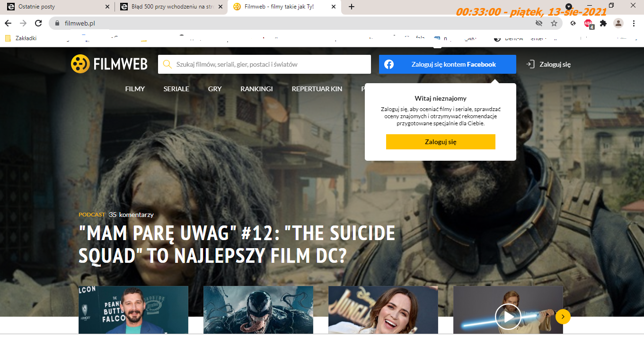Advance the carousel with the yellow arrow
Viewport: 644px width, 337px height.
(x=563, y=317)
